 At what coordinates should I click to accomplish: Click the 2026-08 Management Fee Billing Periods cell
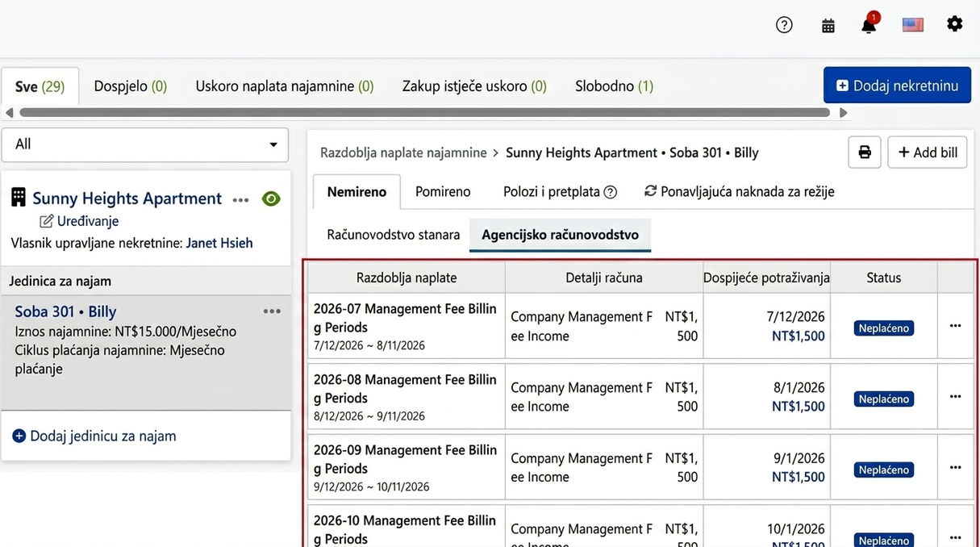pyautogui.click(x=407, y=397)
